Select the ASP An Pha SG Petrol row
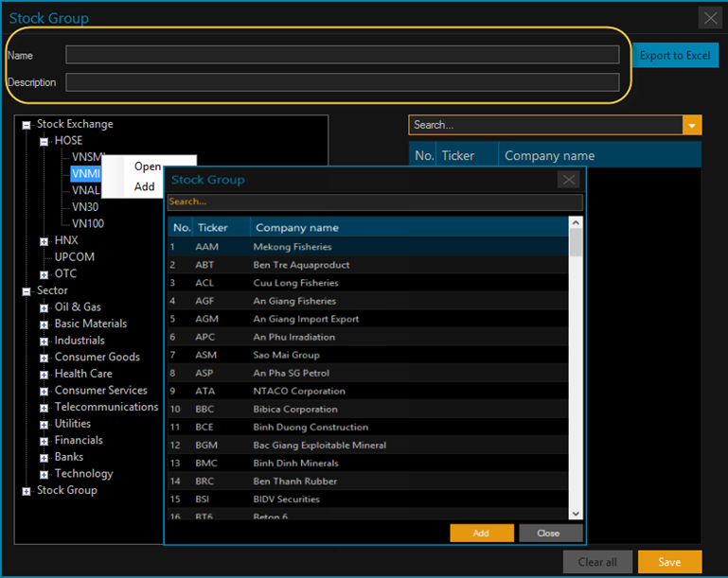The height and width of the screenshot is (578, 728). pyautogui.click(x=367, y=373)
